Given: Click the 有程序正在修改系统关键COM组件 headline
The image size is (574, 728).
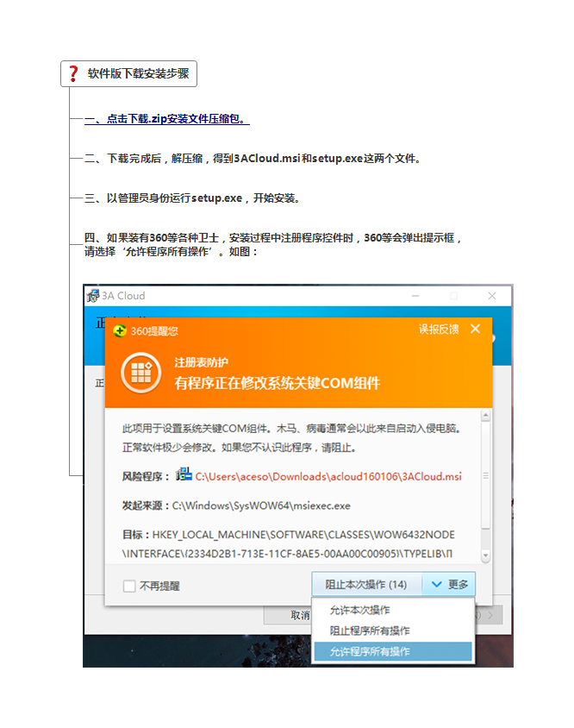Looking at the screenshot, I should pos(277,383).
